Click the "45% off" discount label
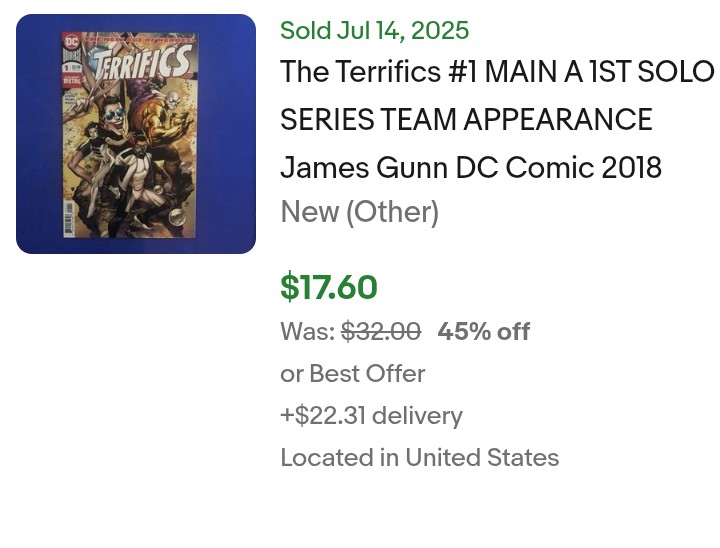This screenshot has width=720, height=548. tap(484, 331)
